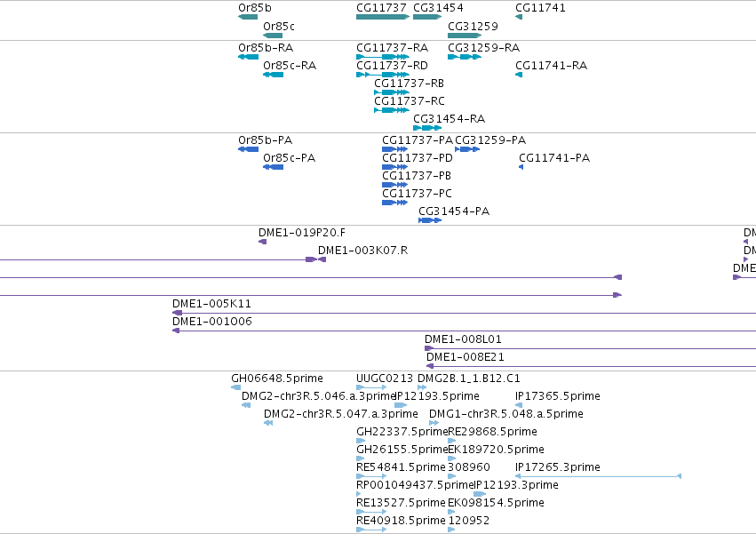
Task: Select the CG31454 gene label
Action: pos(438,8)
